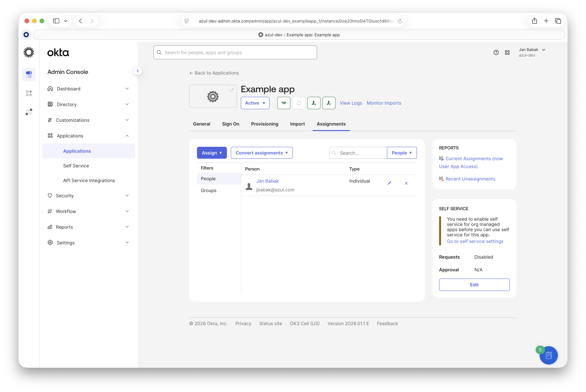Open the help question mark icon
Screen dimensions: 586x392
496,52
